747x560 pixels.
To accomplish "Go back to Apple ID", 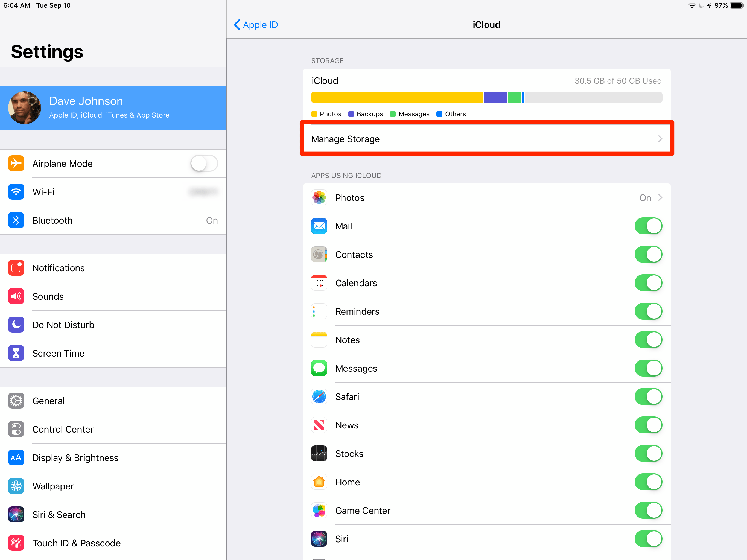I will pyautogui.click(x=255, y=25).
